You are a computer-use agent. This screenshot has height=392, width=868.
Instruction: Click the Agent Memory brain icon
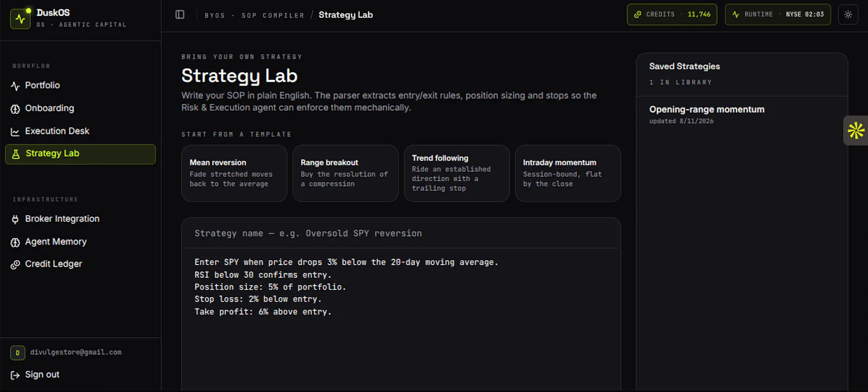tap(15, 242)
